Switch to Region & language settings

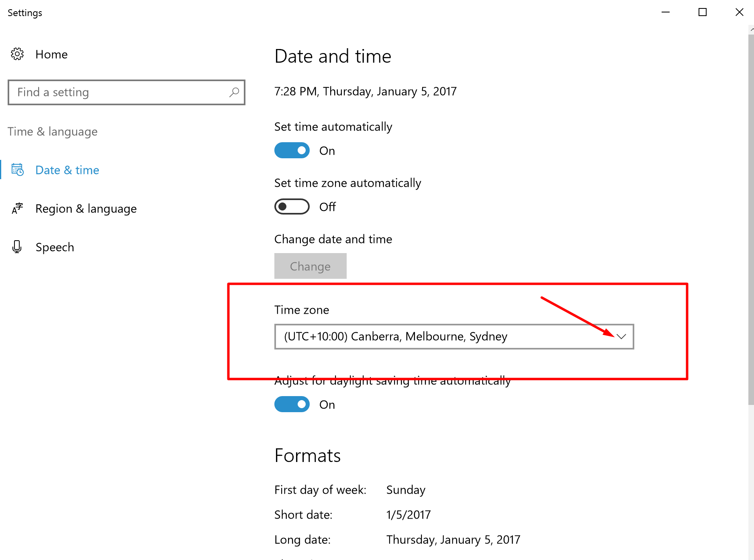click(86, 208)
